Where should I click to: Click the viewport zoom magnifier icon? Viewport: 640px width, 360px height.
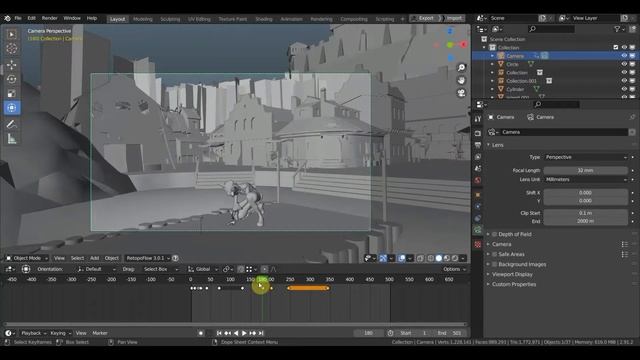click(461, 68)
